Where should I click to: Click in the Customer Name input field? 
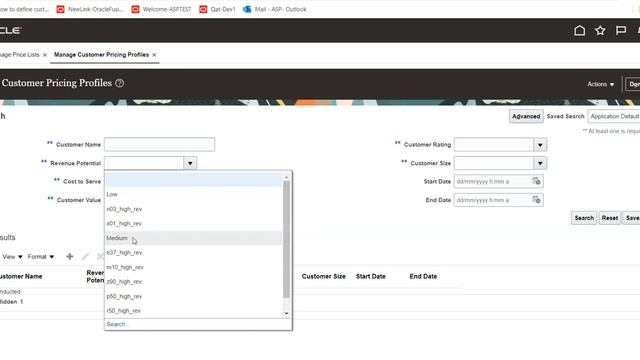pos(159,144)
